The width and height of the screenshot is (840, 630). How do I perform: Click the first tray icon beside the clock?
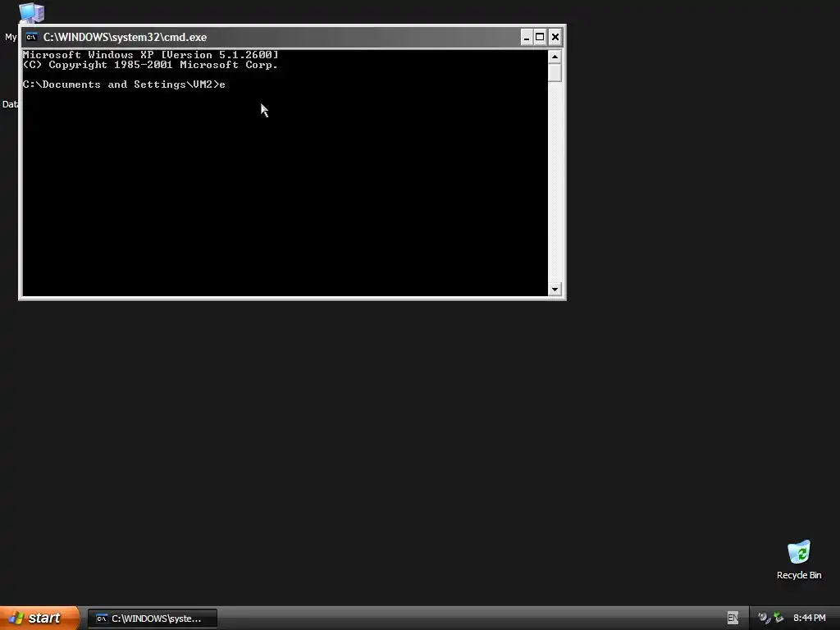pyautogui.click(x=765, y=618)
